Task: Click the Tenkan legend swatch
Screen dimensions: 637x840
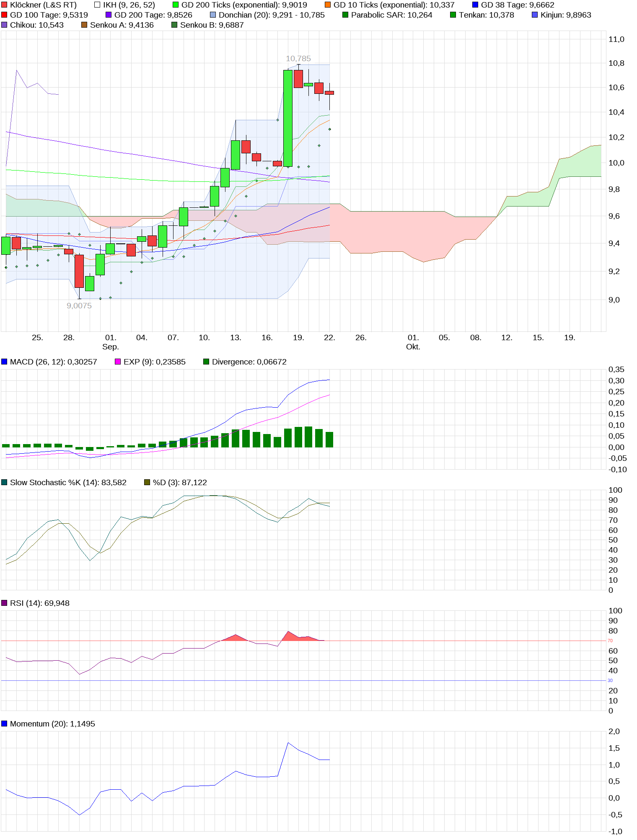Action: pyautogui.click(x=453, y=15)
